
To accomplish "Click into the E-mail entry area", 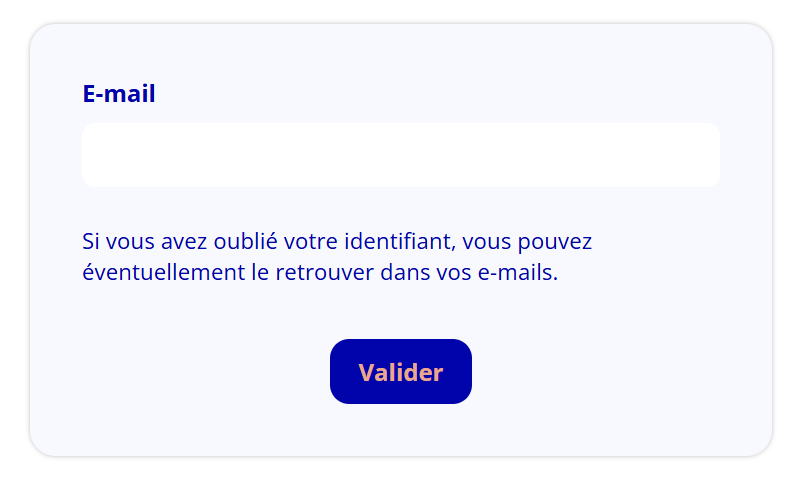I will click(400, 155).
